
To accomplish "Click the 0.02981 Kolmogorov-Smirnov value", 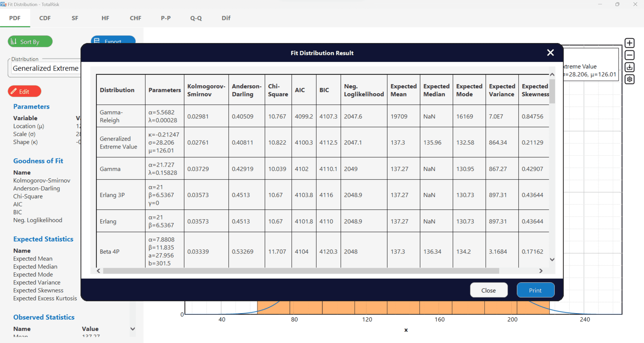I will coord(198,116).
